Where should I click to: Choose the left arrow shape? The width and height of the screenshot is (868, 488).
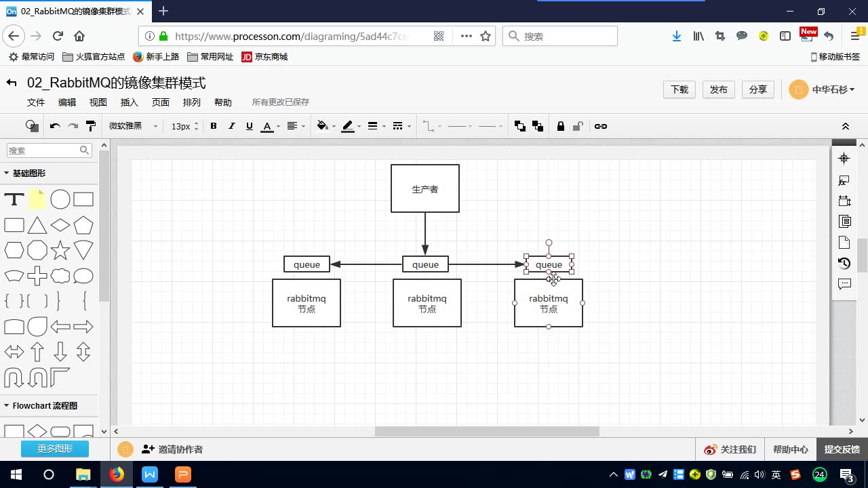(60, 327)
